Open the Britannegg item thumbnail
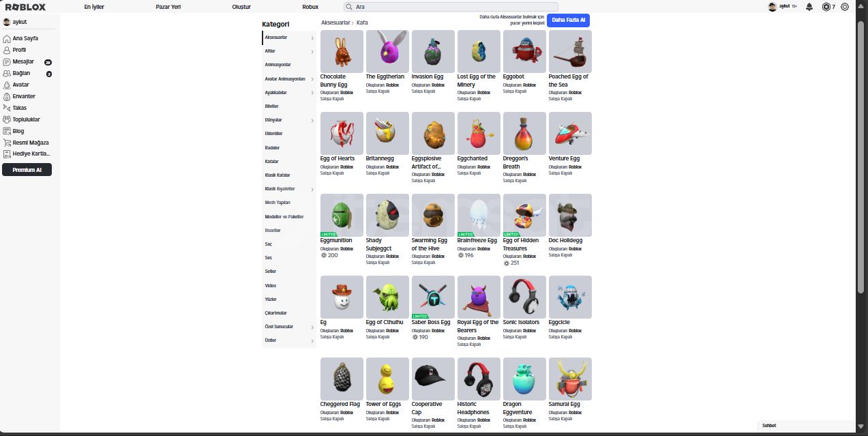The image size is (868, 436). point(387,133)
